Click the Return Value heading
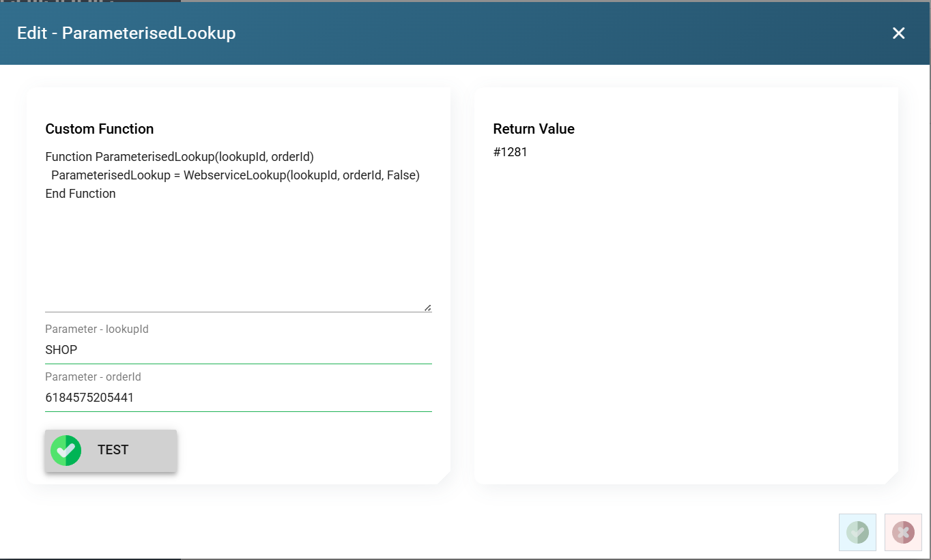Screen dimensions: 931x560 pos(534,129)
